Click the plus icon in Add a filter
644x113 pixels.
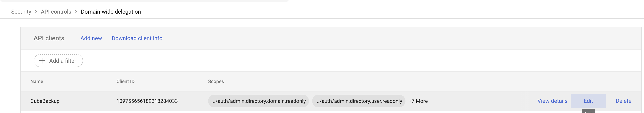pos(42,61)
